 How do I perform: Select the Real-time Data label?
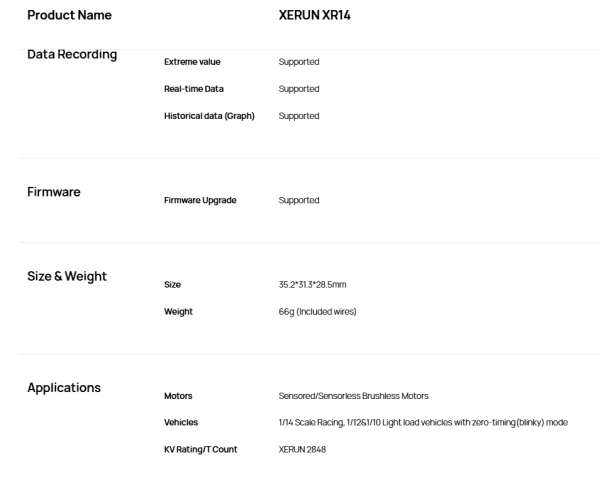pos(194,89)
